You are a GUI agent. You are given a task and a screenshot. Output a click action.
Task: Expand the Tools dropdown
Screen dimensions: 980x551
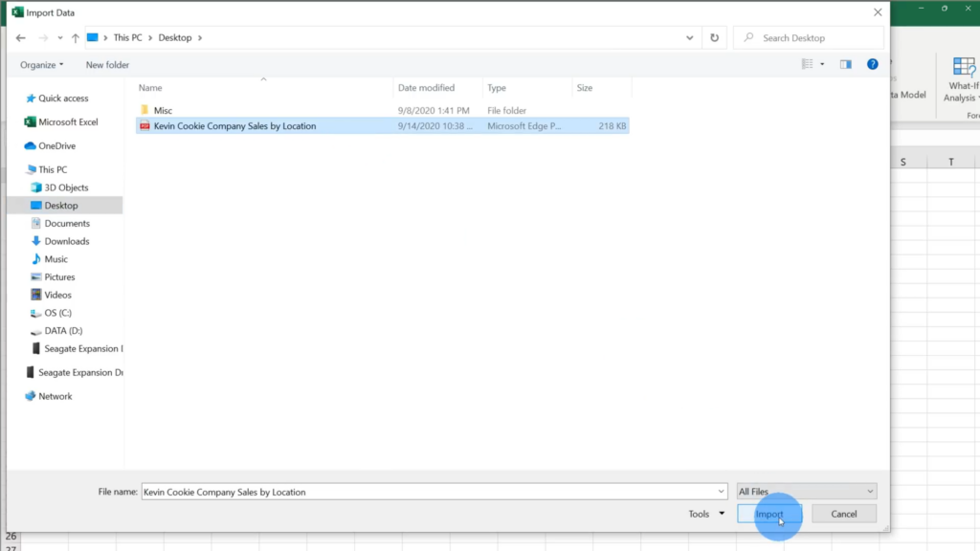(x=703, y=514)
